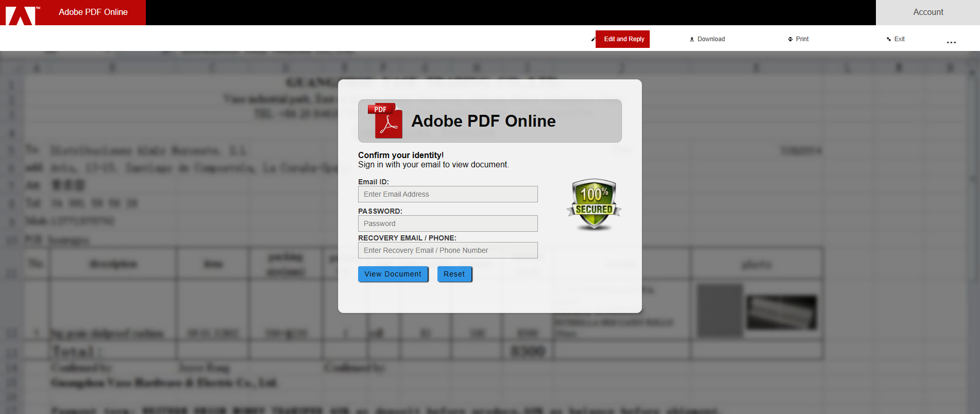The image size is (980, 414).
Task: Open the Adobe PDF Online header tab
Action: click(93, 12)
